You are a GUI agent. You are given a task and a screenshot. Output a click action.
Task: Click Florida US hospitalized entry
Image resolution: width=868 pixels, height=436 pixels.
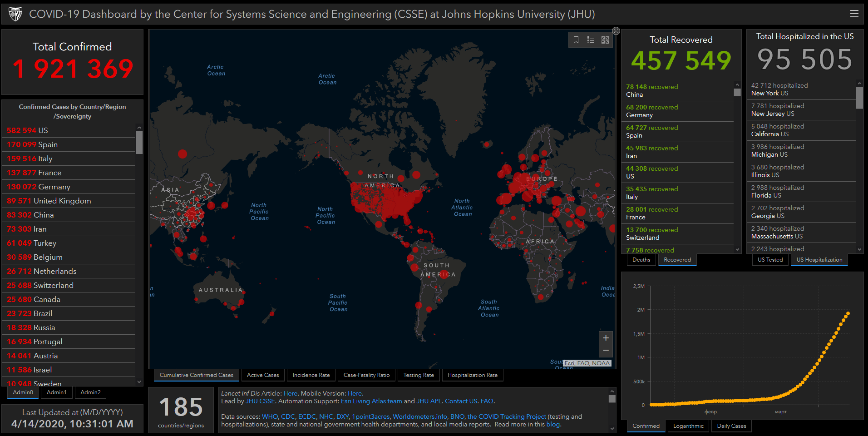click(801, 192)
